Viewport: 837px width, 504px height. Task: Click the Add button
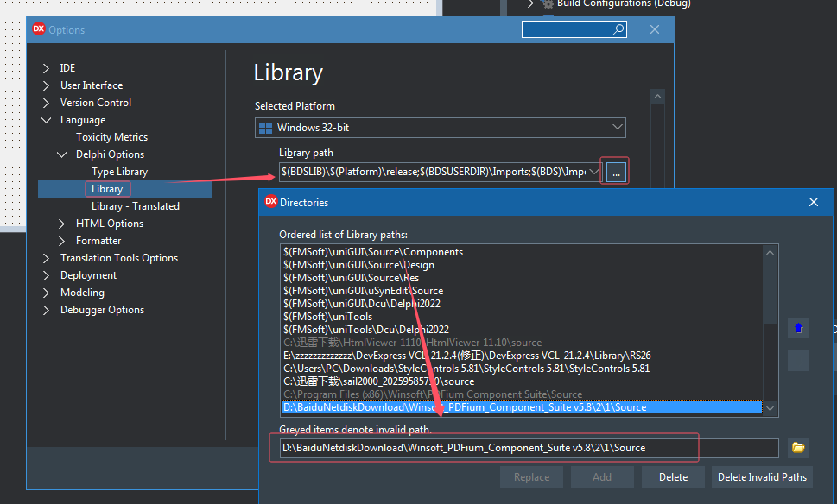tap(602, 476)
